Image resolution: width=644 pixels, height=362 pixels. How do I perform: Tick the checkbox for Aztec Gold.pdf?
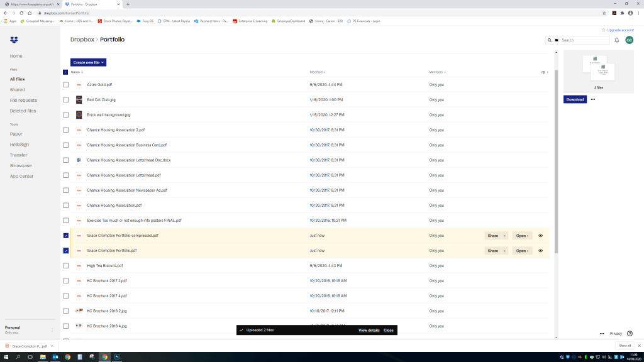pos(66,85)
